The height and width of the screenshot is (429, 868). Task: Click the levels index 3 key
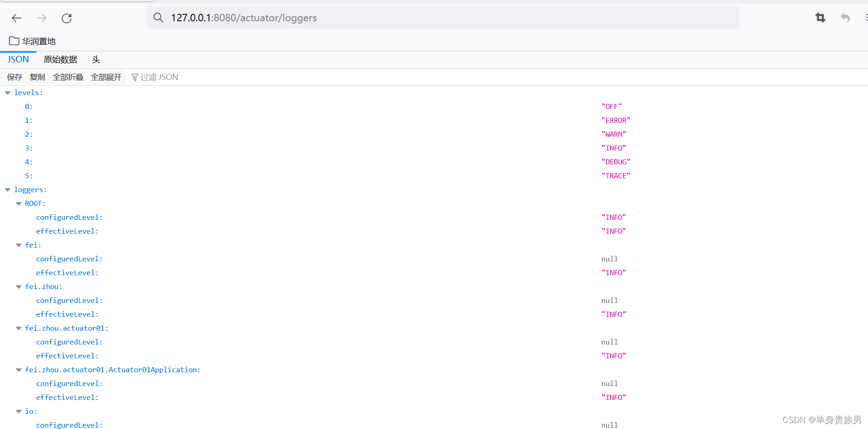pyautogui.click(x=29, y=148)
